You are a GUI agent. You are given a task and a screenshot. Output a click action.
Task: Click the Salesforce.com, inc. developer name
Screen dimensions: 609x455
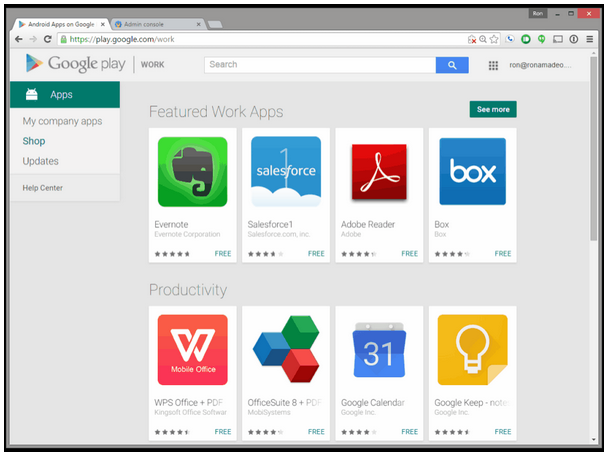(x=279, y=234)
